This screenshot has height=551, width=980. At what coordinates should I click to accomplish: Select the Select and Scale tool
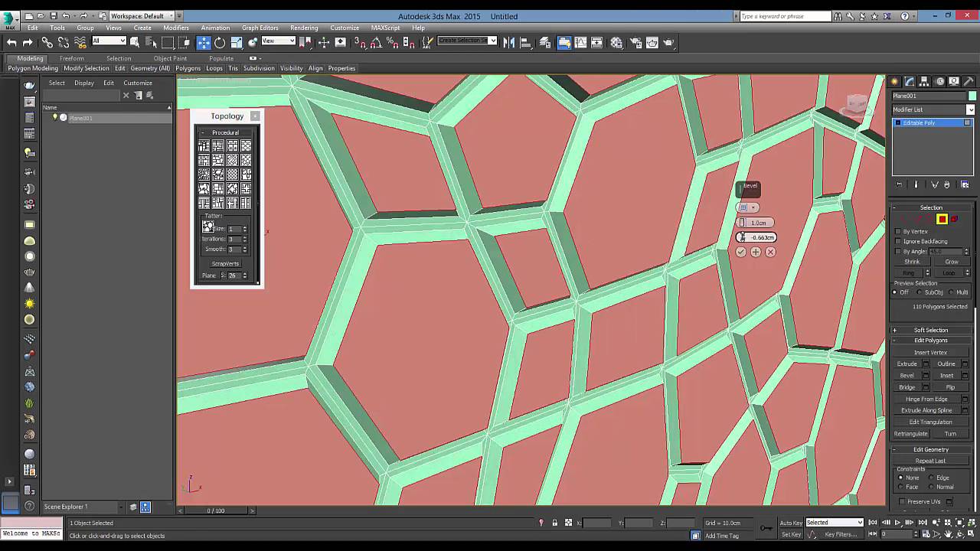[237, 43]
